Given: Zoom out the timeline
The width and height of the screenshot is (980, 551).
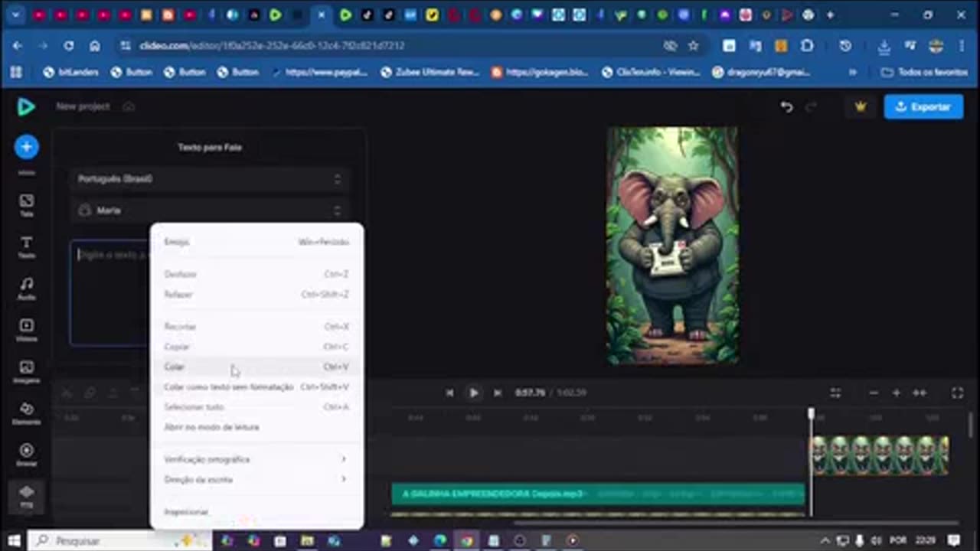Looking at the screenshot, I should [x=874, y=393].
